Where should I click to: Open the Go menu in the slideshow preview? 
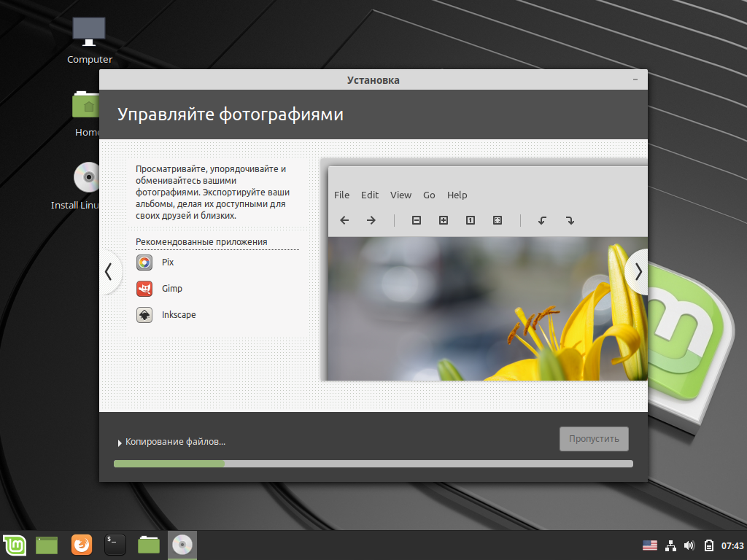429,195
